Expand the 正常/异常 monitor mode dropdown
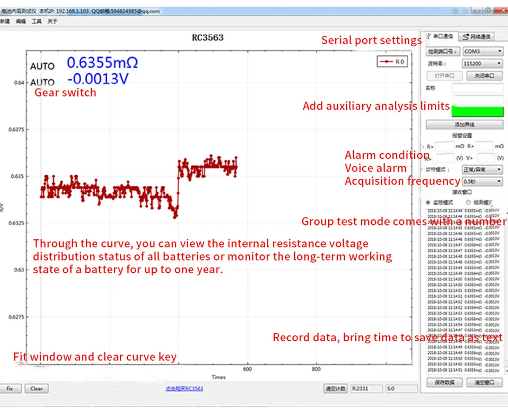Image resolution: width=508 pixels, height=420 pixels. coord(482,170)
